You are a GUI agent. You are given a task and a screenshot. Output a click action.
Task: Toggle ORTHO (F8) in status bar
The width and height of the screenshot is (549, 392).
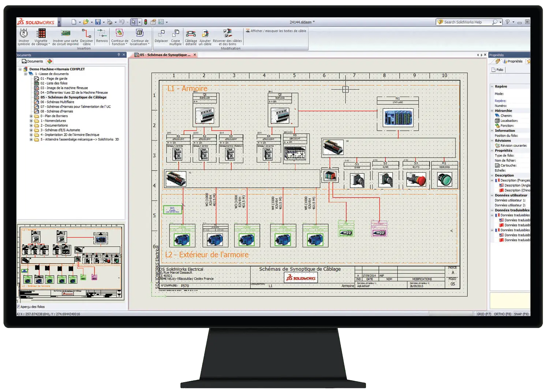[x=502, y=314]
